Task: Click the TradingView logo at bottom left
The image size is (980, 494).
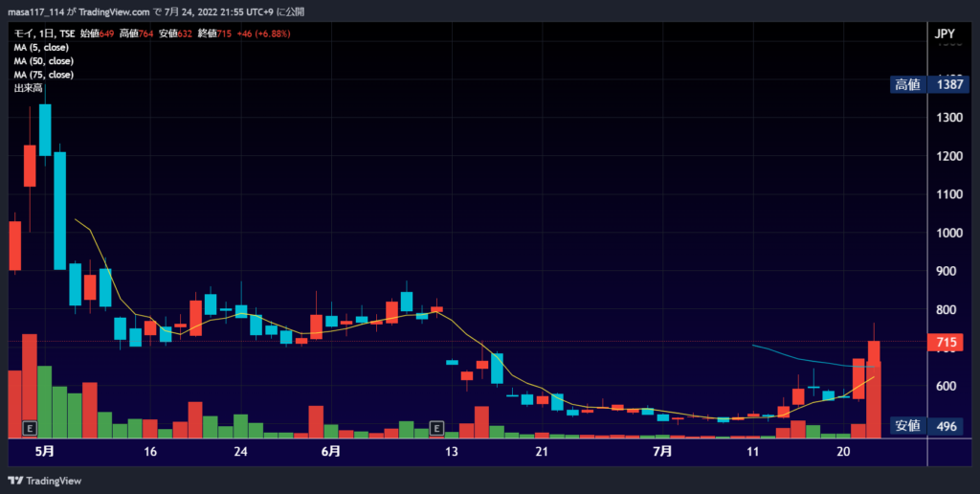Action: [x=45, y=481]
